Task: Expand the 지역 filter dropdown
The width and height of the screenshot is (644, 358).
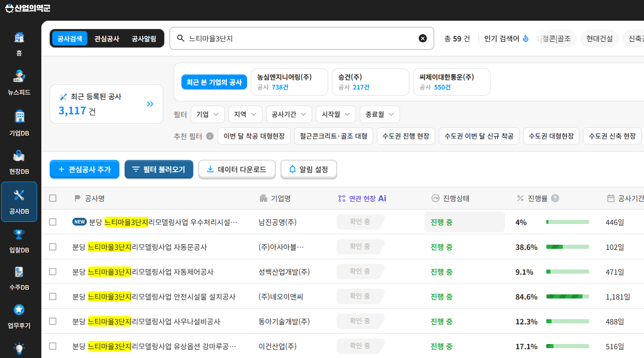Action: (x=246, y=114)
